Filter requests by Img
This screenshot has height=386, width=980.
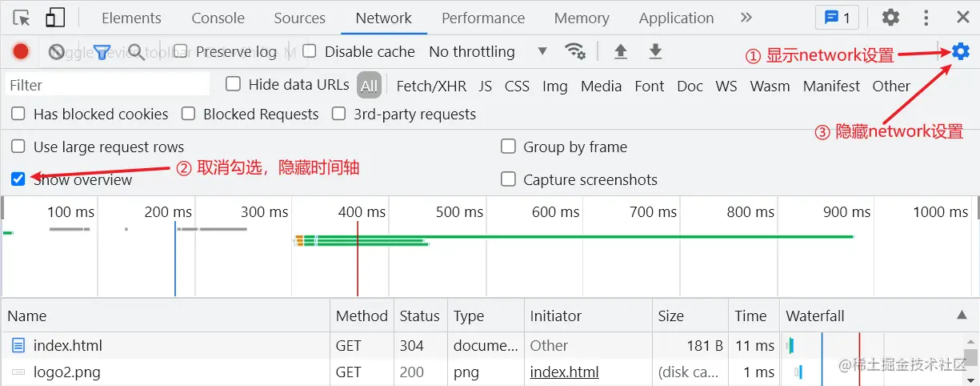[x=555, y=86]
